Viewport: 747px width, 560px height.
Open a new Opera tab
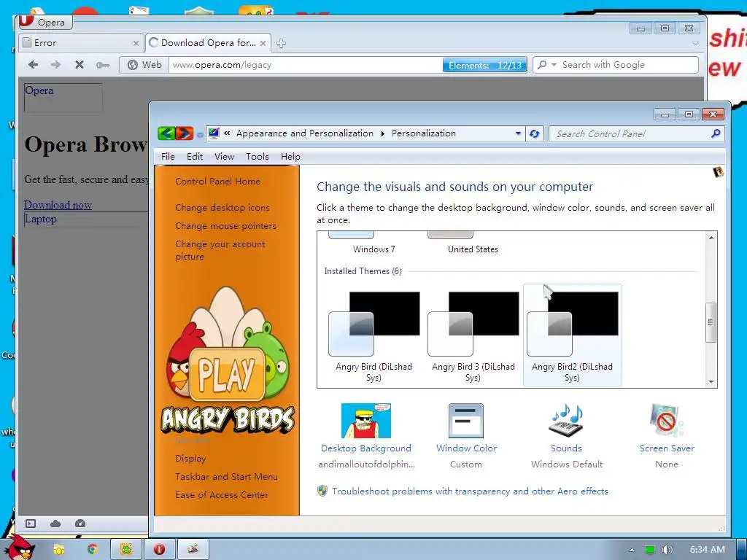coord(281,43)
